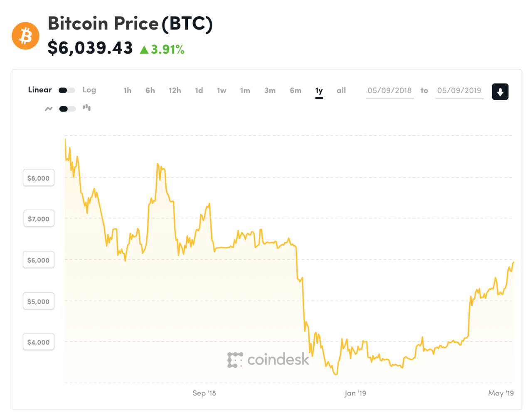Image resolution: width=532 pixels, height=417 pixels.
Task: Toggle the line/candlestick chart switch
Action: (x=67, y=109)
